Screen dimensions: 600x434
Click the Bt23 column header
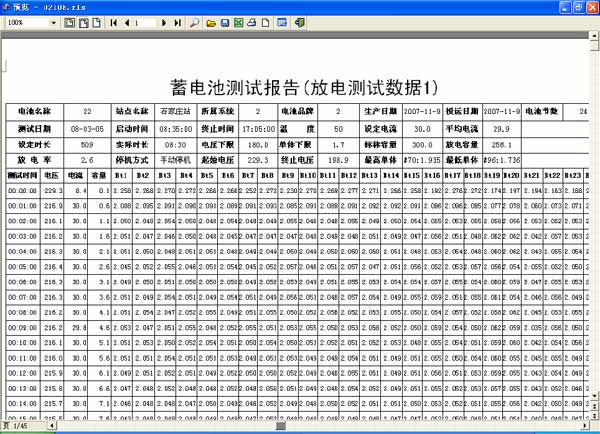pyautogui.click(x=573, y=175)
